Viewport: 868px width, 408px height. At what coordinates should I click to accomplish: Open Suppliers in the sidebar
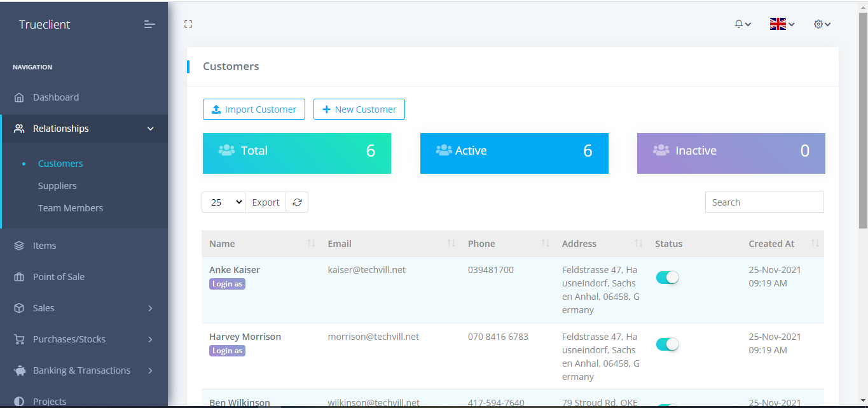57,186
